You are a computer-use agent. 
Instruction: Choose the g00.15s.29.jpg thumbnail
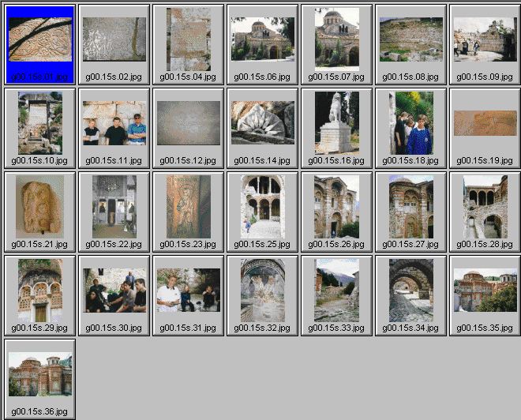(x=39, y=291)
